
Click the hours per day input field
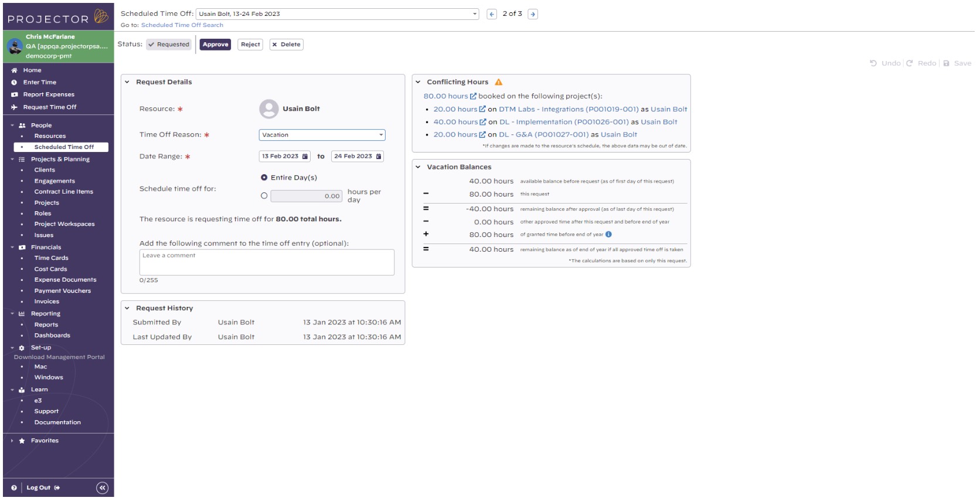tap(307, 197)
